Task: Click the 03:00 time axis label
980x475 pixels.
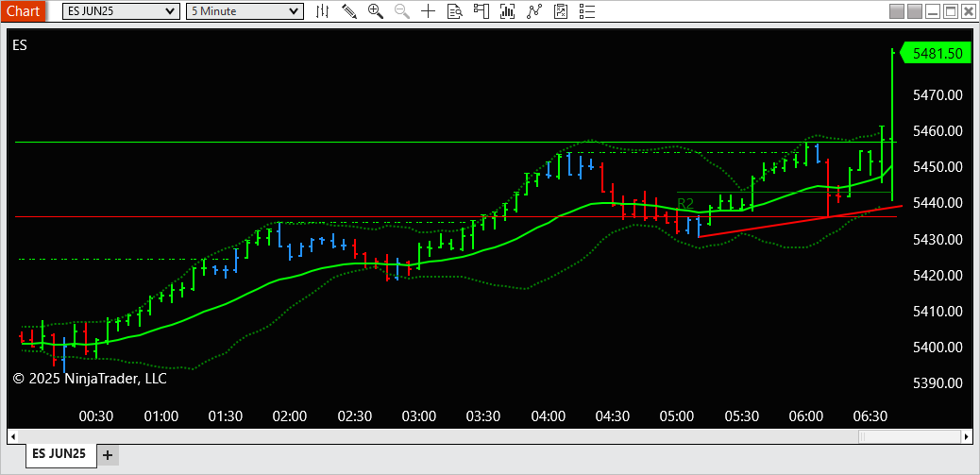Action: point(419,416)
